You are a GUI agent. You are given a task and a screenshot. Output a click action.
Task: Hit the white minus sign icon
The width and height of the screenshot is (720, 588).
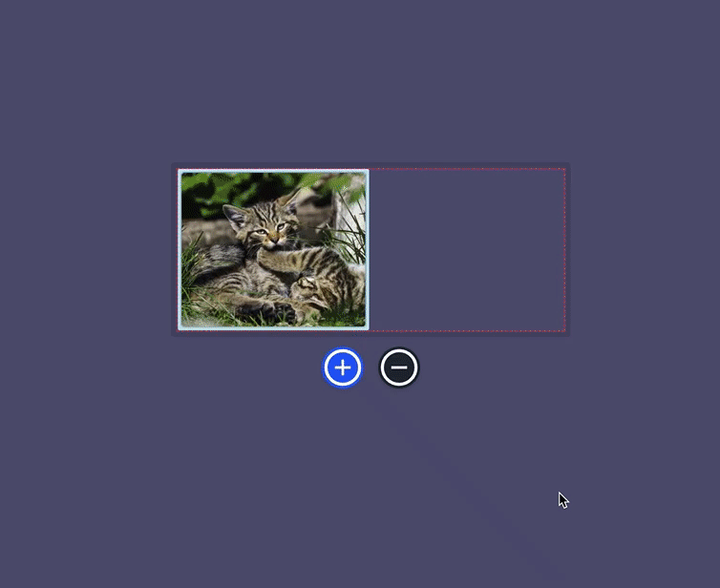[x=399, y=367]
